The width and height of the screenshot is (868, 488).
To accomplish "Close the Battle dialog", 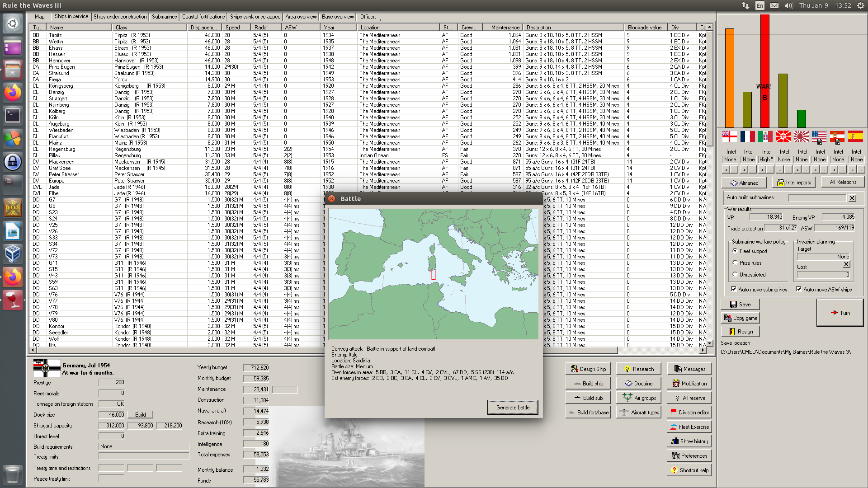I will (332, 199).
